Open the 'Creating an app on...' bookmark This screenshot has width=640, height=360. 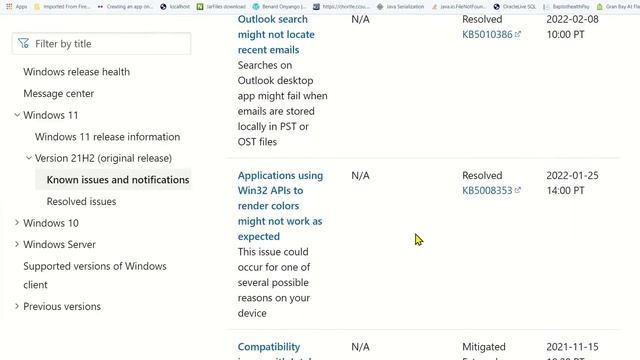click(125, 7)
